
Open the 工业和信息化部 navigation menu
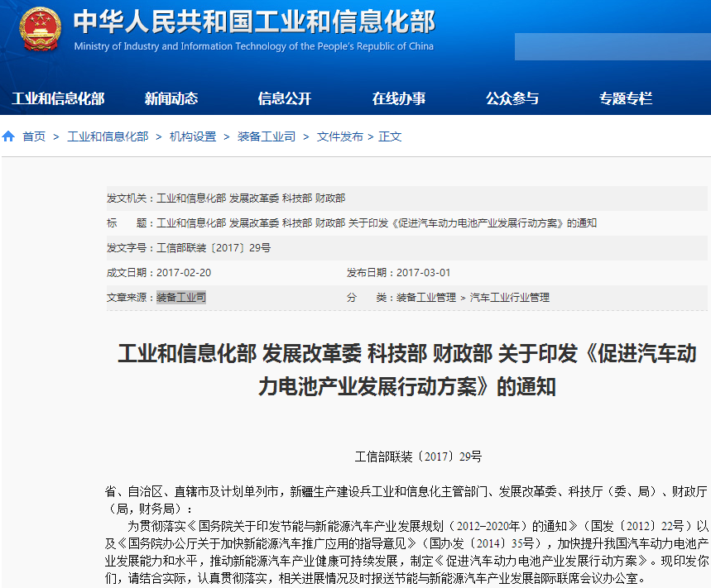(x=58, y=98)
